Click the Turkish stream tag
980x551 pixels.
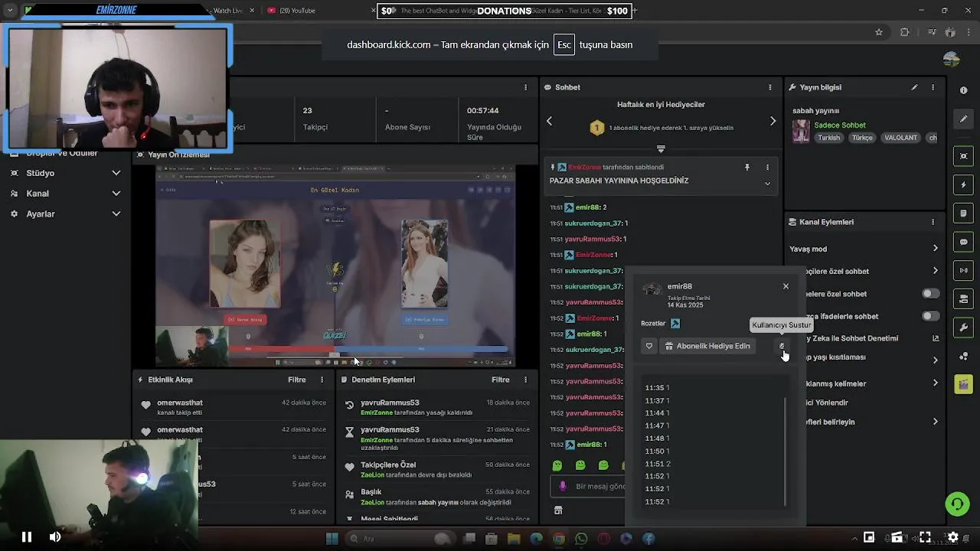[828, 138]
